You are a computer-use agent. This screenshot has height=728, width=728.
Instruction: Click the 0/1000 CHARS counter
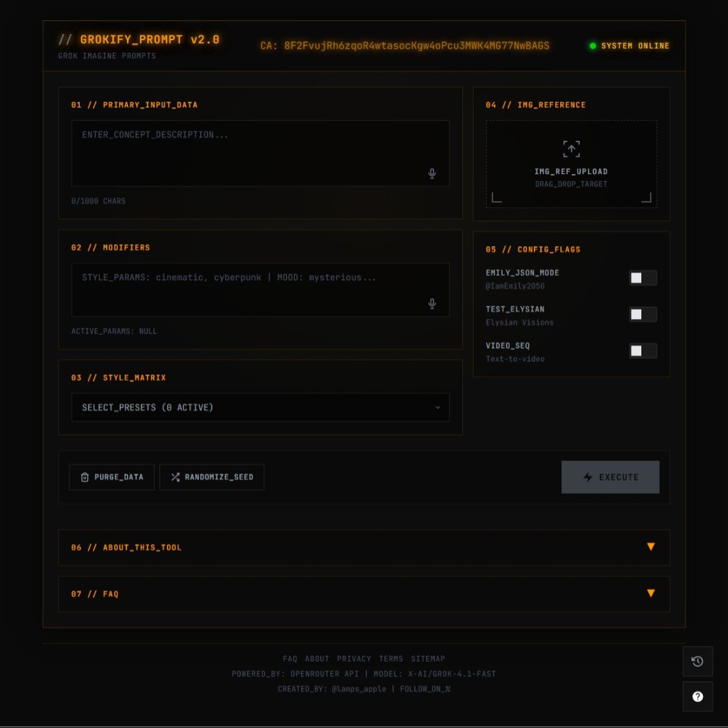pyautogui.click(x=98, y=201)
